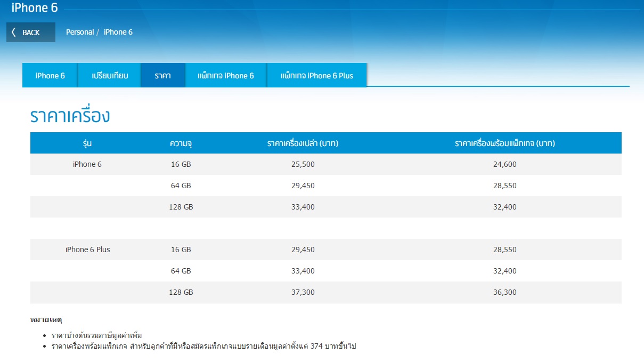Click the note mentioning 374 บาทขึ้นไป
This screenshot has height=362, width=644.
(203, 347)
